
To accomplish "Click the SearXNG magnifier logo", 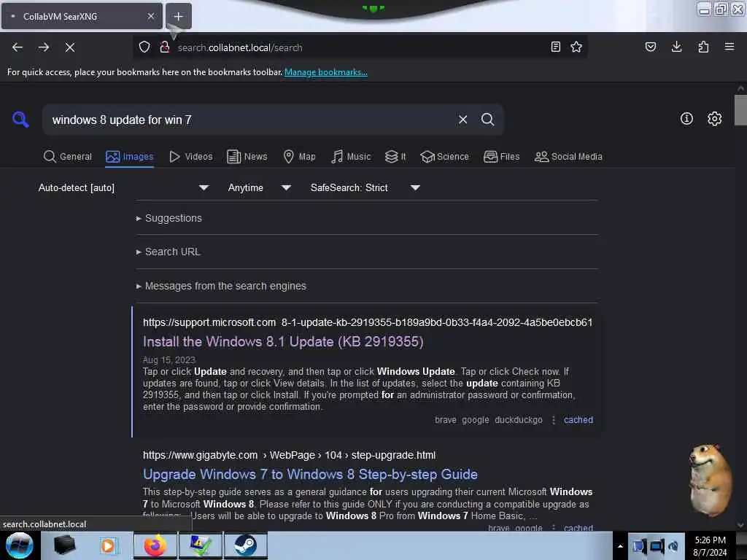I will tap(20, 119).
